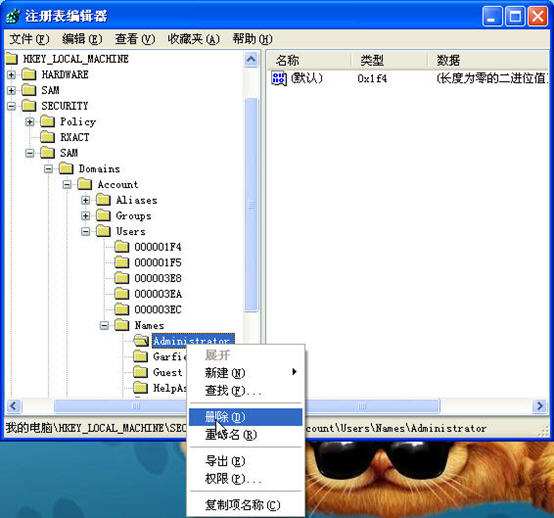Collapse the Names tree node
554x518 pixels.
tap(104, 325)
